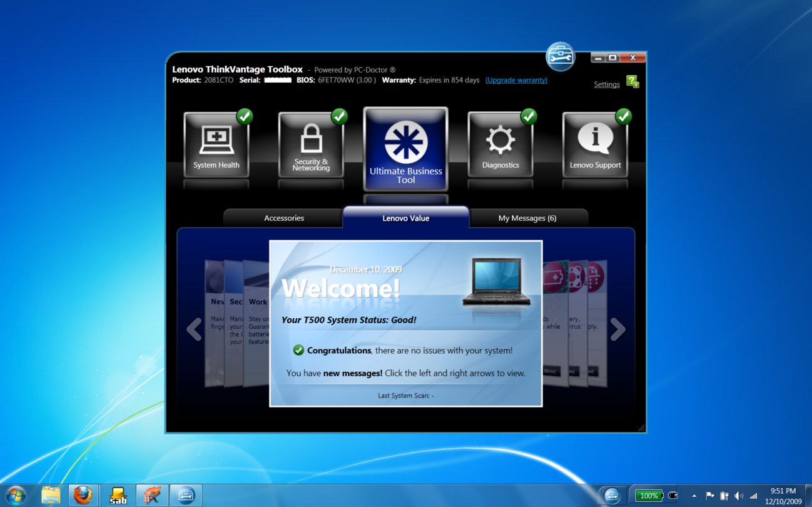Viewport: 812px width, 507px height.
Task: Click the 'Last System Scan: -' text
Action: [x=405, y=396]
